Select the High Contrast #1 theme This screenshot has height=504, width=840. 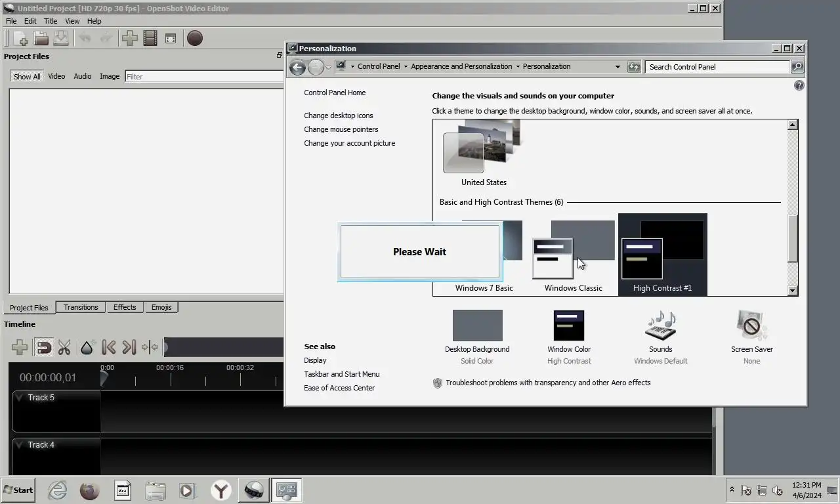pos(662,256)
